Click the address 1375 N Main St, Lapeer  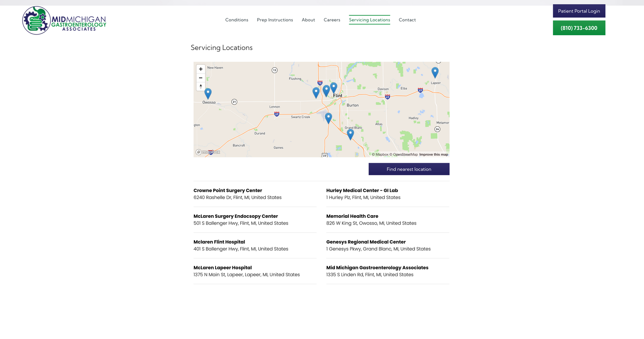(x=247, y=275)
